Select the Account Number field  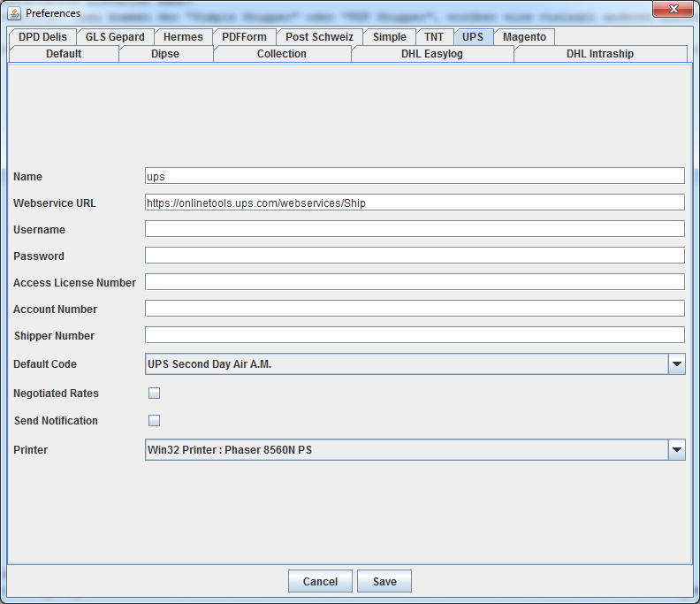[x=415, y=309]
